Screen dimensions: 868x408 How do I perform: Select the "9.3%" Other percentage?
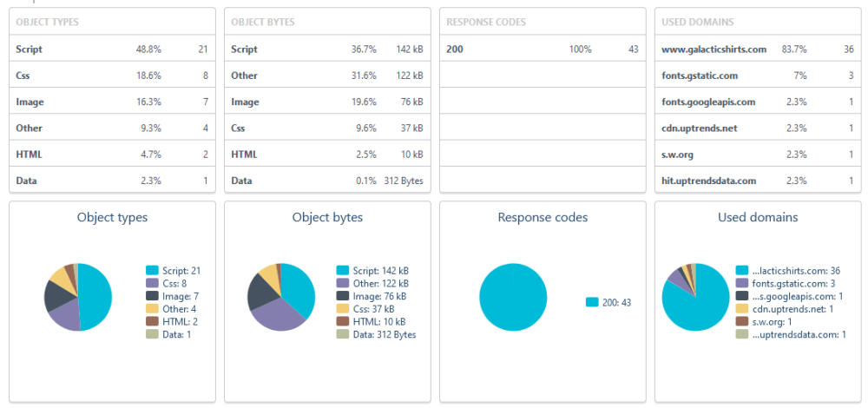tap(150, 128)
